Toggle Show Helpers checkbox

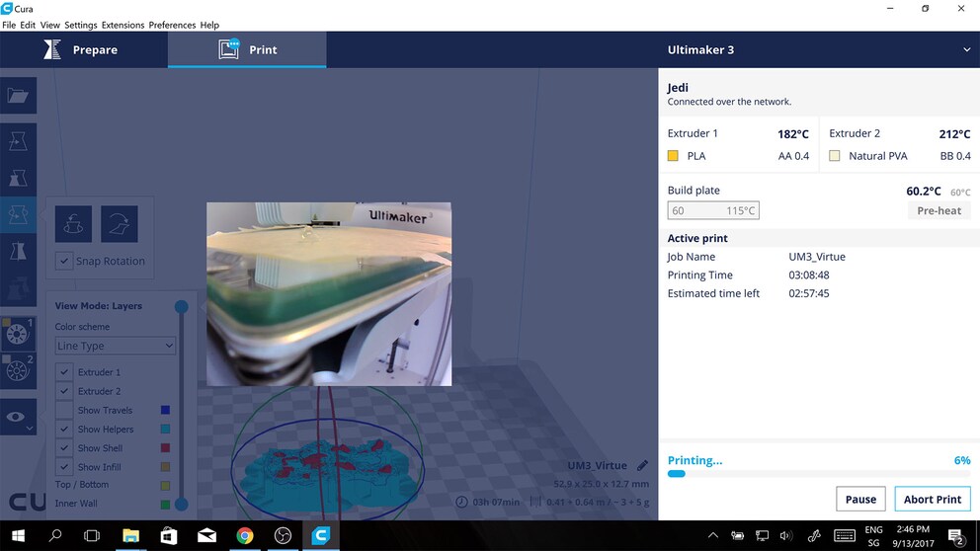pyautogui.click(x=64, y=430)
